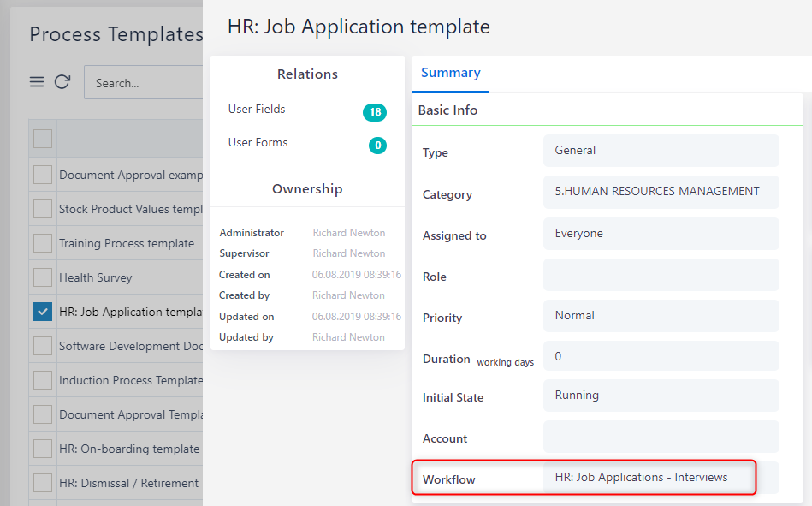Select the Induction Process Template row text
The image size is (812, 506).
tap(131, 380)
